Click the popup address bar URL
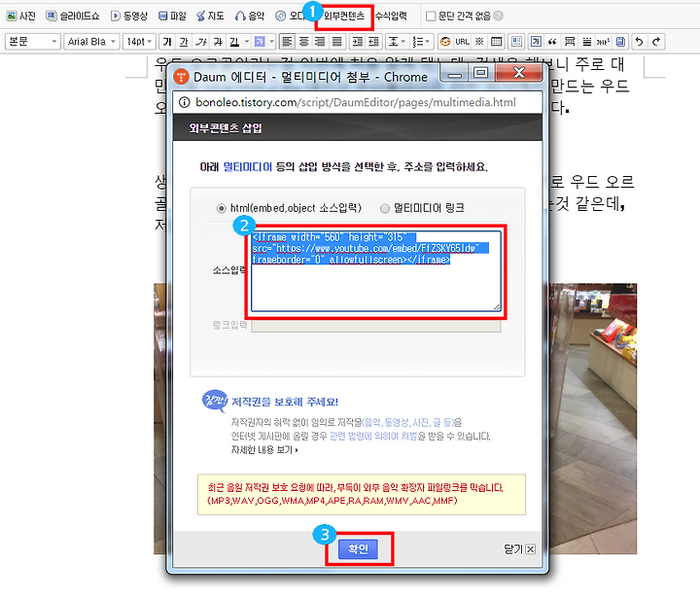The image size is (700, 598). point(356,102)
